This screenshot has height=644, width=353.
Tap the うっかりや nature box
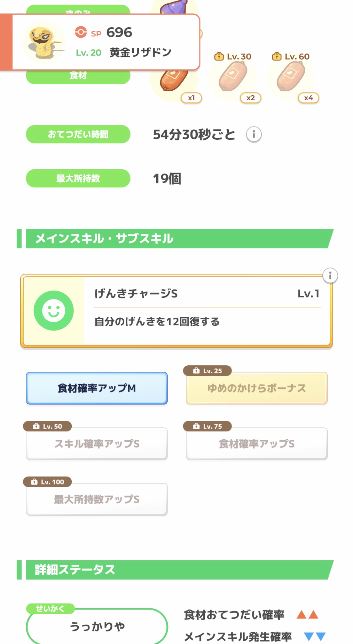coord(97,626)
